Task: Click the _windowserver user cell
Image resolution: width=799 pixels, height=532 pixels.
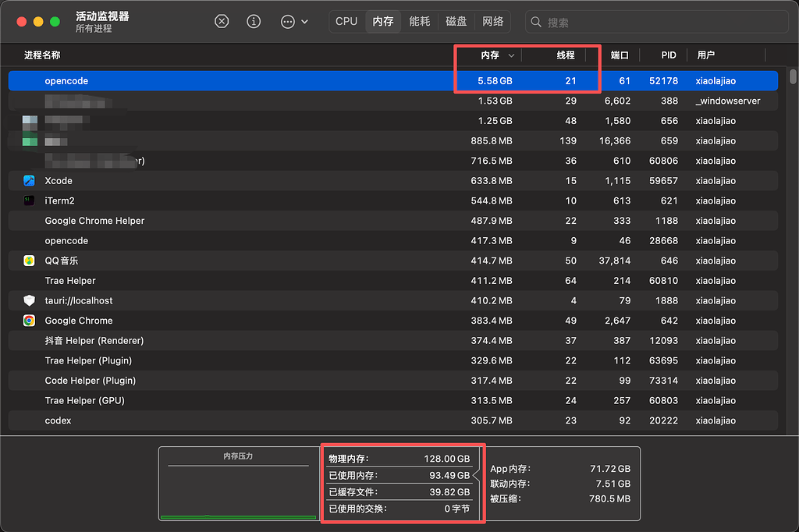Action: (x=728, y=101)
